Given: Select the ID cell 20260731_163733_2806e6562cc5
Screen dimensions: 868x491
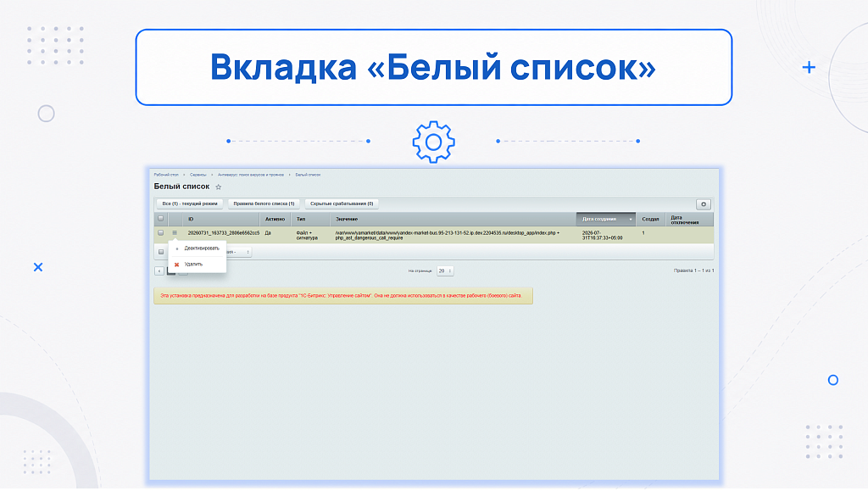Looking at the screenshot, I should pyautogui.click(x=223, y=233).
